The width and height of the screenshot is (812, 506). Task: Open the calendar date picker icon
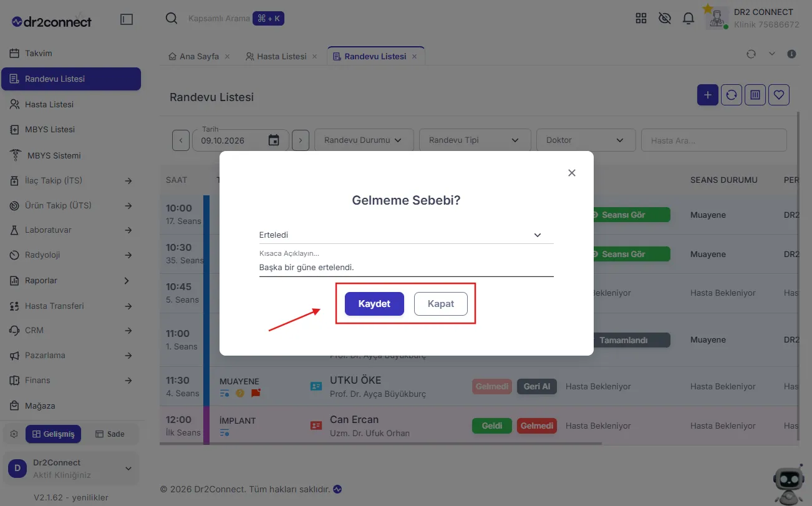(274, 140)
